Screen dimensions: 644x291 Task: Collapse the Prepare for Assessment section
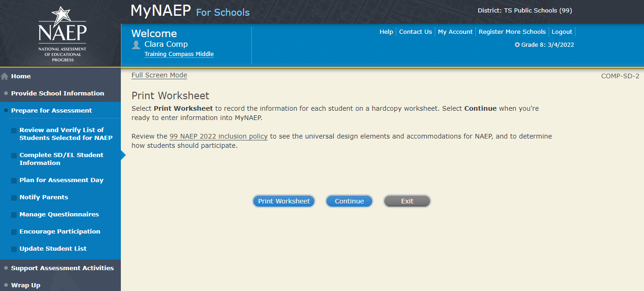pos(51,111)
